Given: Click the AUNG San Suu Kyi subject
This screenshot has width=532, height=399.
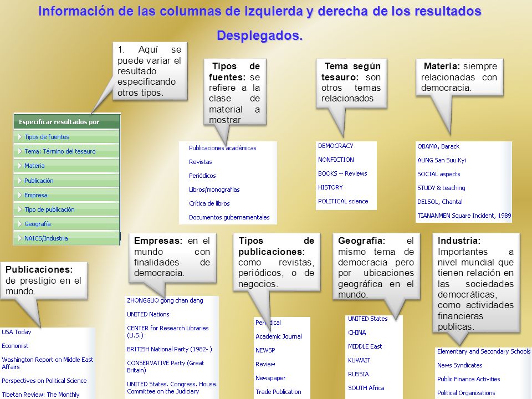Looking at the screenshot, I should [442, 160].
